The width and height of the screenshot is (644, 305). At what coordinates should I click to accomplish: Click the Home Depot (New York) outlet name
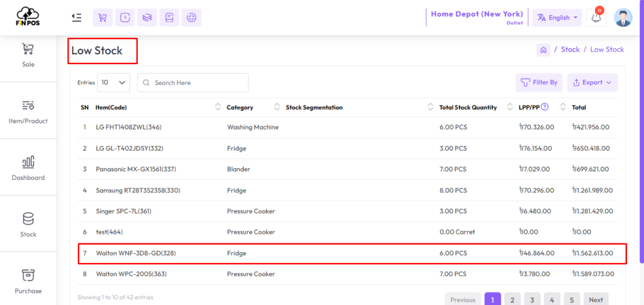pos(477,14)
